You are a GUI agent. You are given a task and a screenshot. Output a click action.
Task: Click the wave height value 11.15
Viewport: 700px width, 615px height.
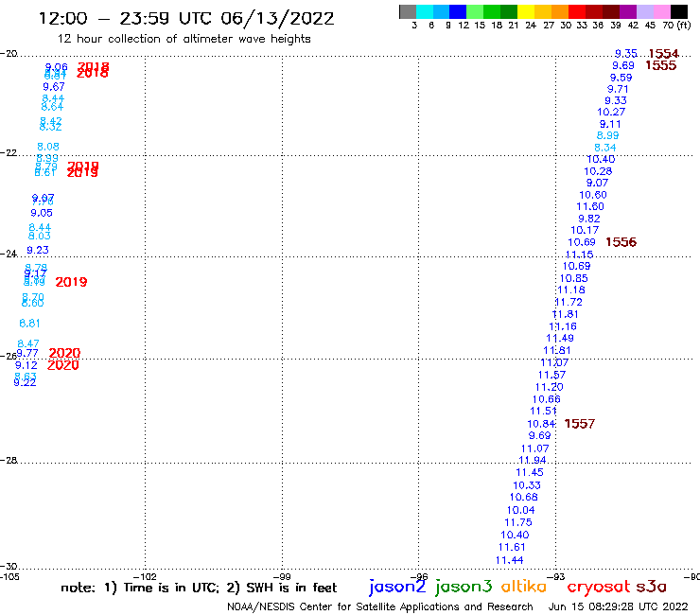[x=579, y=255]
